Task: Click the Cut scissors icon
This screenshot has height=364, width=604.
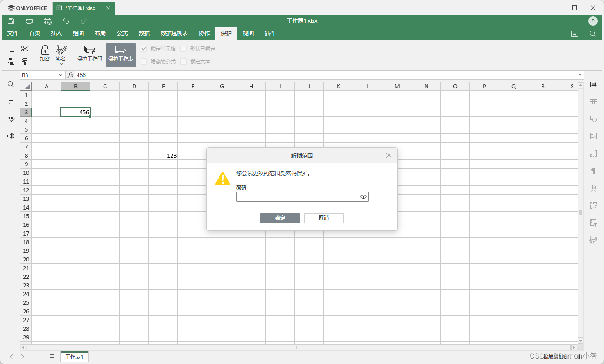Action: [25, 49]
